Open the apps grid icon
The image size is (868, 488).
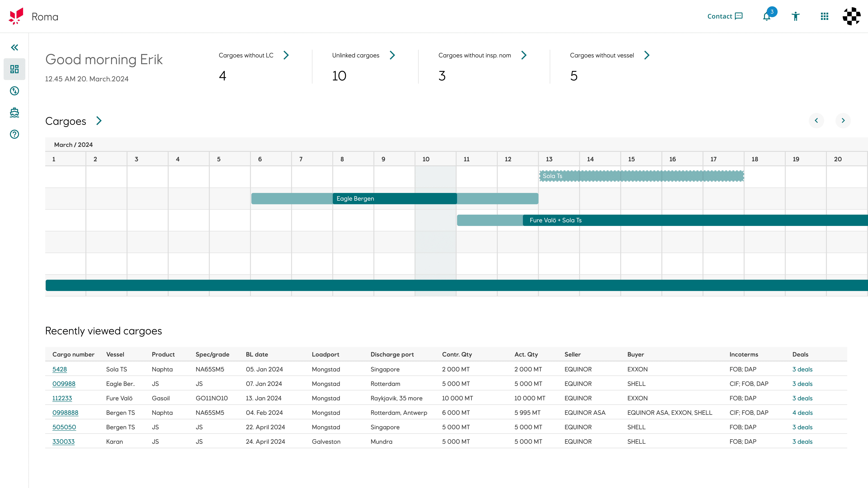tap(824, 16)
